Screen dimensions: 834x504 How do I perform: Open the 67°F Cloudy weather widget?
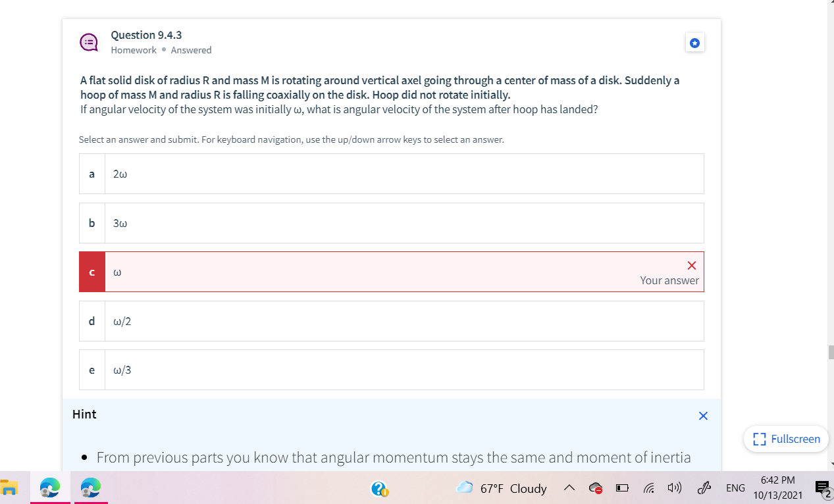[x=502, y=488]
